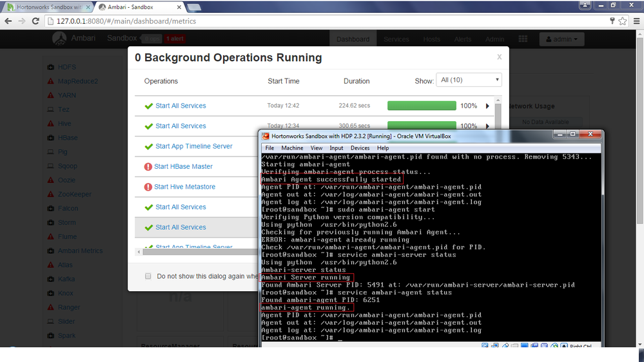Toggle 'Do not show this dialog again' checkbox
Screen dimensions: 644x362
tap(148, 276)
